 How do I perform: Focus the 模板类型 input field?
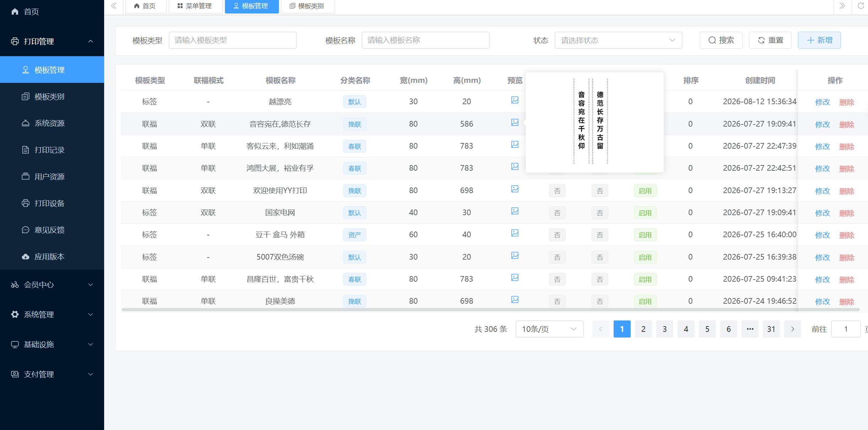pyautogui.click(x=232, y=40)
